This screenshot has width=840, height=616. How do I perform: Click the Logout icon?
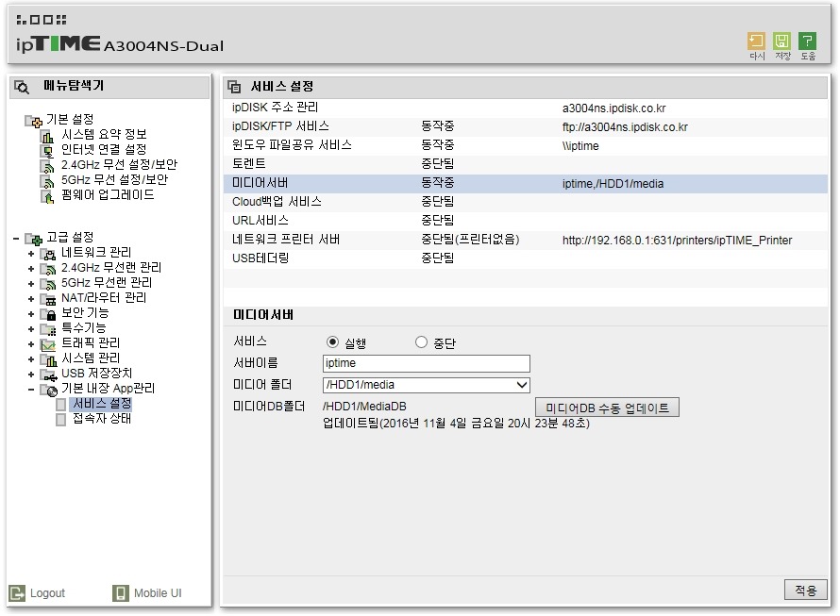click(17, 593)
